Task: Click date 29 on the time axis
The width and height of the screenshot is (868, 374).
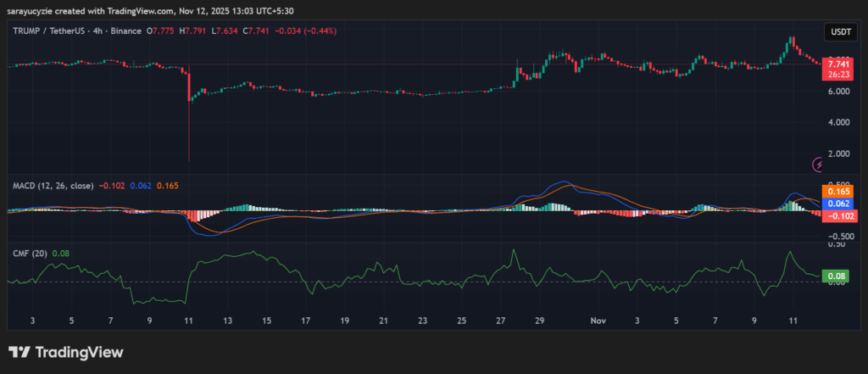Action: click(540, 321)
